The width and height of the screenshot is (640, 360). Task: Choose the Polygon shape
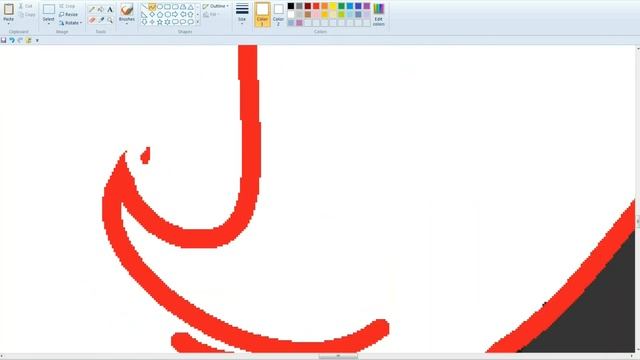183,7
